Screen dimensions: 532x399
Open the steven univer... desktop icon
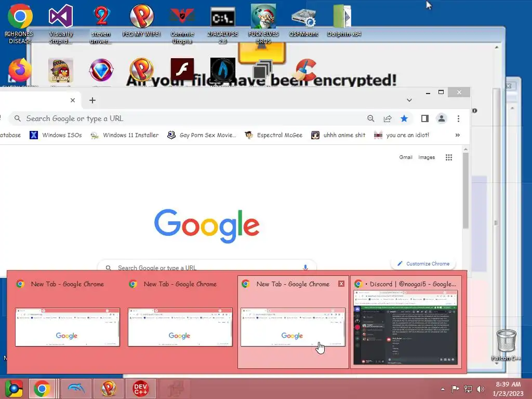click(101, 23)
